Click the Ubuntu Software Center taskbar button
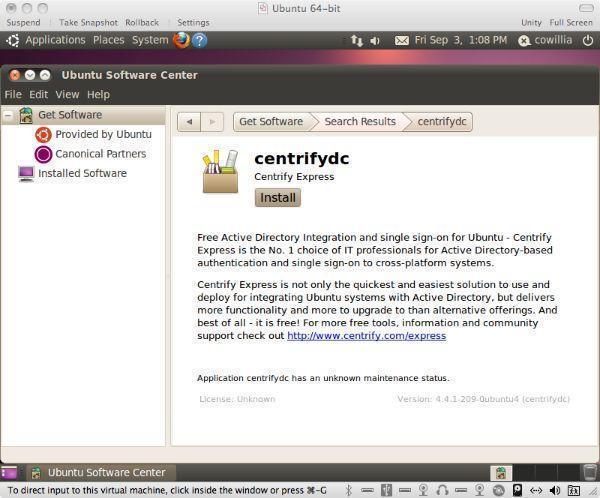Image resolution: width=600 pixels, height=498 pixels. coord(99,473)
